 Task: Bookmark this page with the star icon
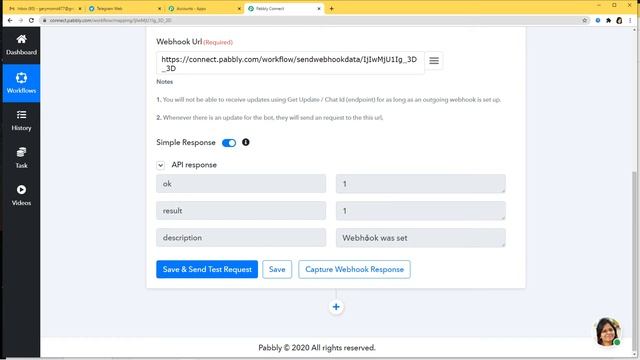point(584,20)
